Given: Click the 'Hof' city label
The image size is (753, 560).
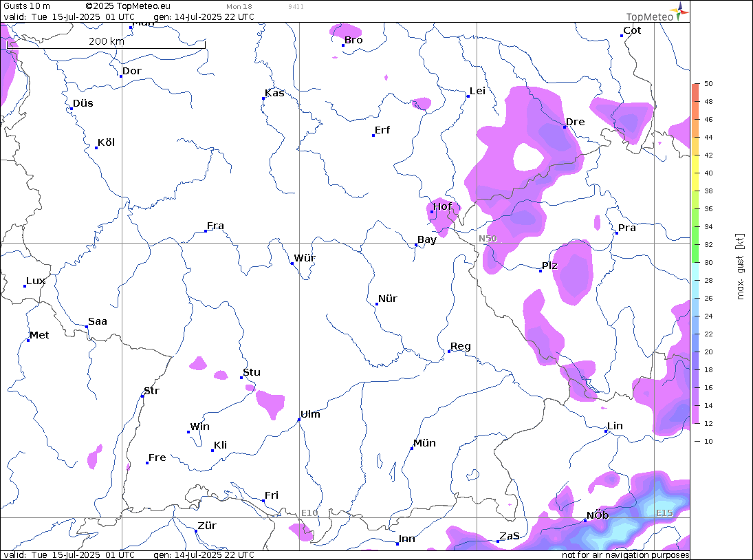Looking at the screenshot, I should [x=442, y=206].
